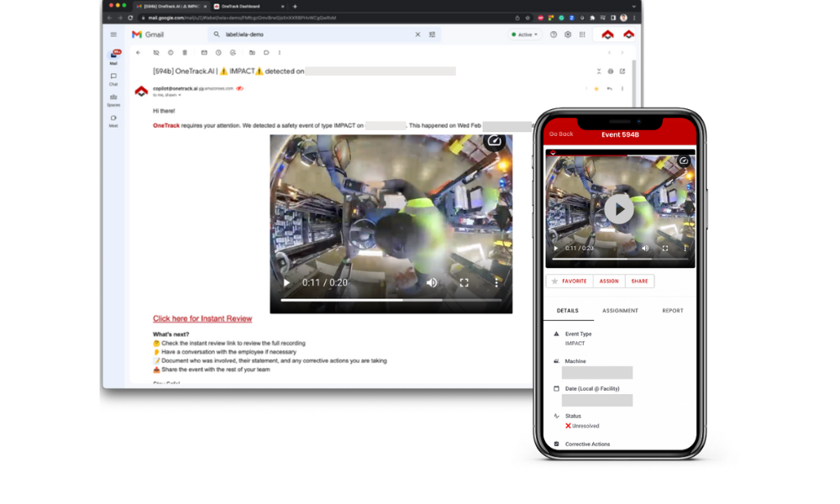
Task: Toggle fullscreen on the email video
Action: [x=464, y=283]
